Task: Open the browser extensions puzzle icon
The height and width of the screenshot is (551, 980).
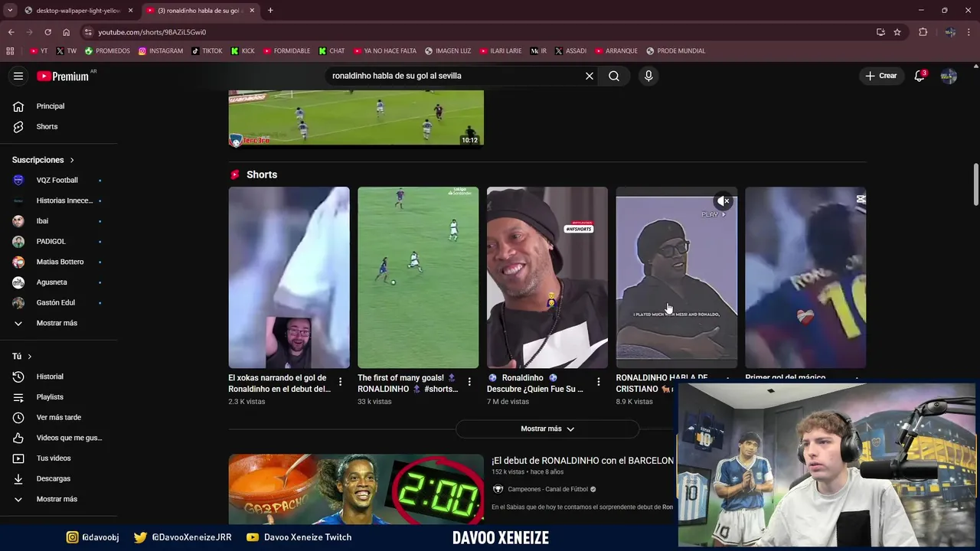Action: [x=923, y=32]
